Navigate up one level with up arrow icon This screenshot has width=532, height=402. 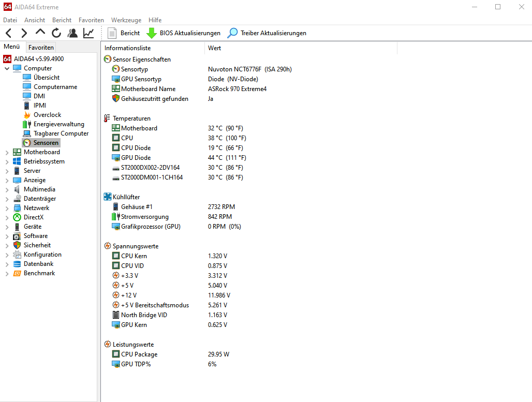(x=40, y=32)
